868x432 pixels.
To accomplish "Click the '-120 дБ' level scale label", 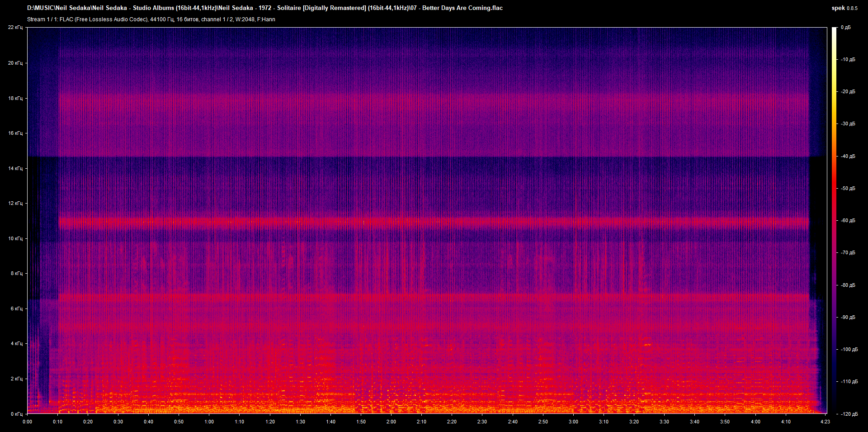I will (x=849, y=414).
